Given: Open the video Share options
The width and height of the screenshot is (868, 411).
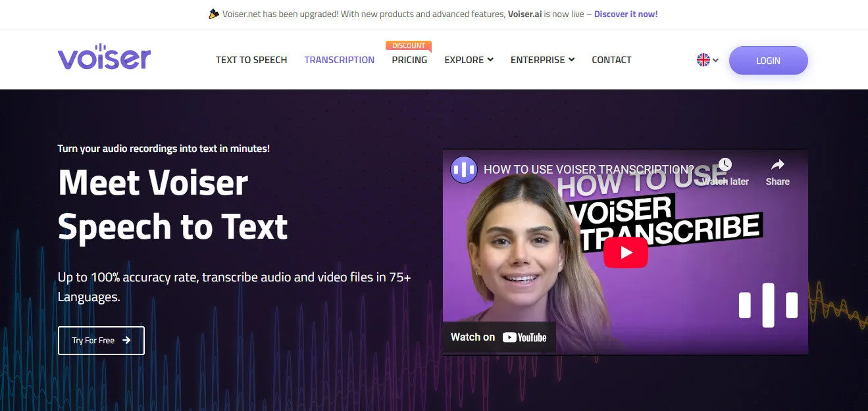Looking at the screenshot, I should click(x=777, y=166).
